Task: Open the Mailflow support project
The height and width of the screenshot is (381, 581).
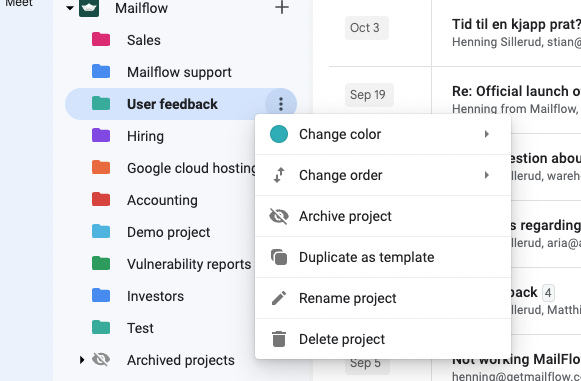Action: coord(179,72)
